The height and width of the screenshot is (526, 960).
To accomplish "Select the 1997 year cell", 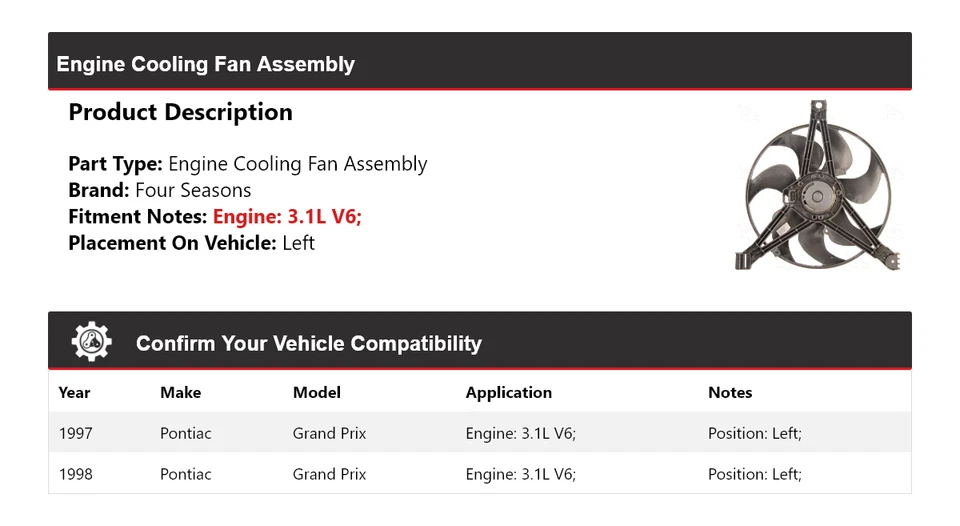I will click(75, 433).
